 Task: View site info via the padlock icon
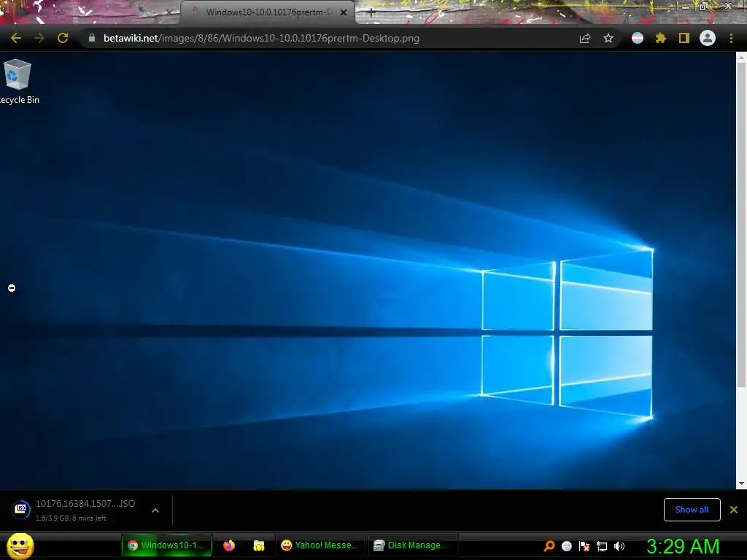[x=91, y=38]
